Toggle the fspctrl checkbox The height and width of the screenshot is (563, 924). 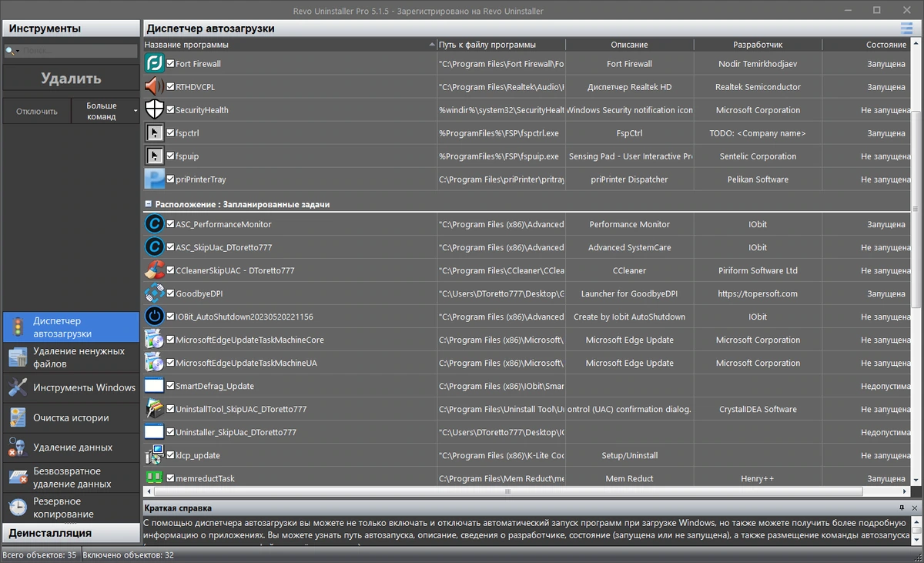click(170, 133)
